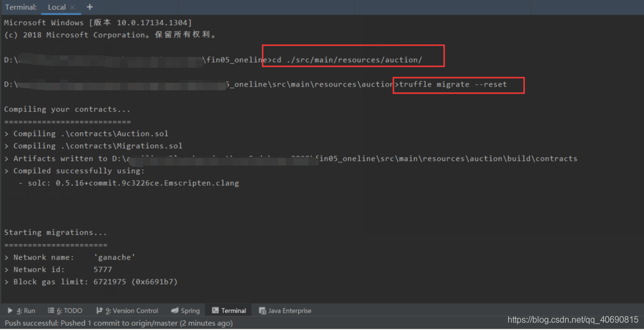The width and height of the screenshot is (644, 330).
Task: Click the 'Terminal:' panel label
Action: [21, 7]
